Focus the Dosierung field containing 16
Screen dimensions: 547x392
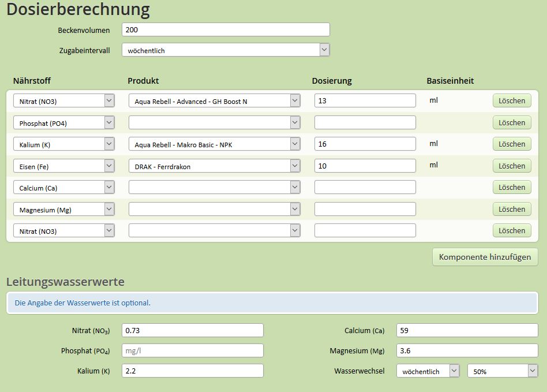(x=365, y=144)
